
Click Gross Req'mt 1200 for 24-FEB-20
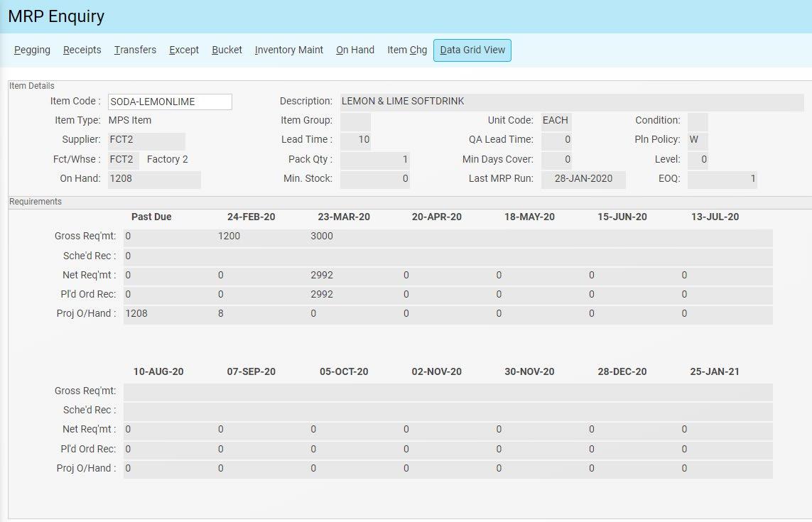229,236
